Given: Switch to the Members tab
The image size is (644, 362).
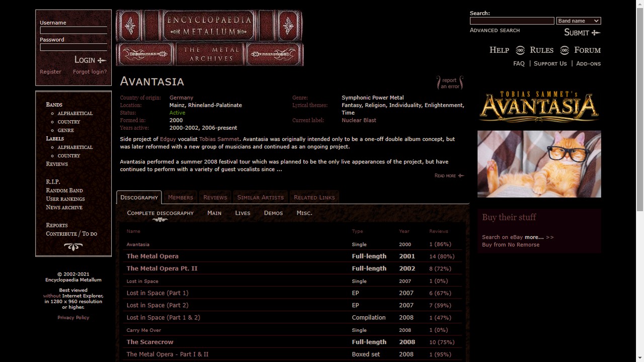Looking at the screenshot, I should [x=181, y=197].
